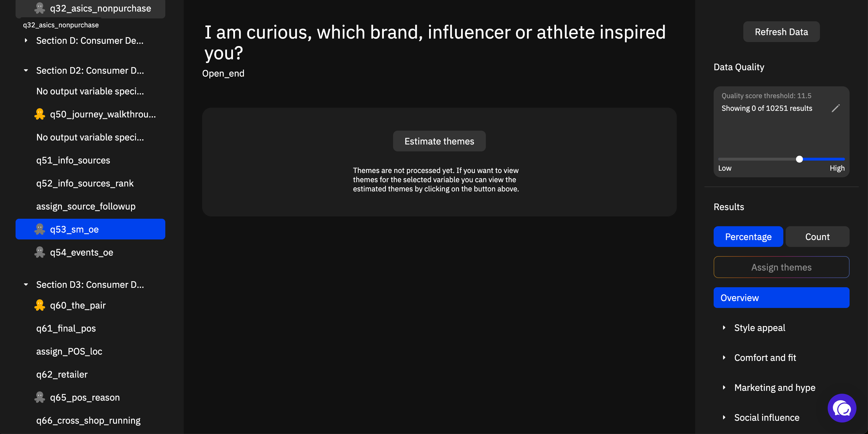
Task: Switch results to Percentage
Action: tap(748, 237)
